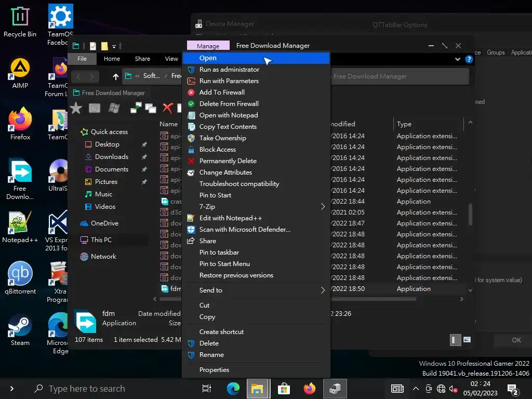This screenshot has height=399, width=532.
Task: Launch AIMP from the desktop
Action: (20, 73)
